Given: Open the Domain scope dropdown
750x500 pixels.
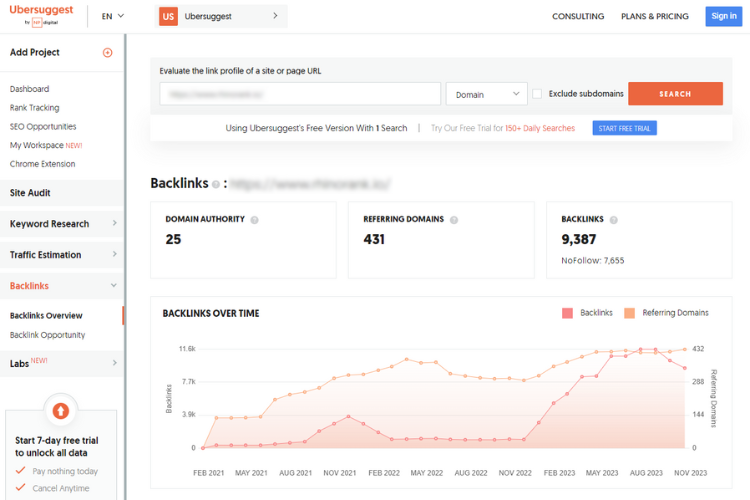Looking at the screenshot, I should 486,94.
